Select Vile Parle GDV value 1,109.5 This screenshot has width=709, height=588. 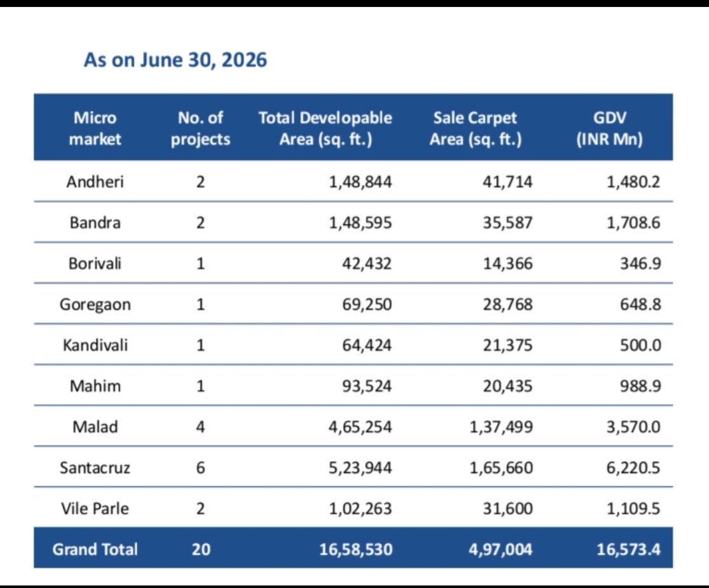pos(633,509)
